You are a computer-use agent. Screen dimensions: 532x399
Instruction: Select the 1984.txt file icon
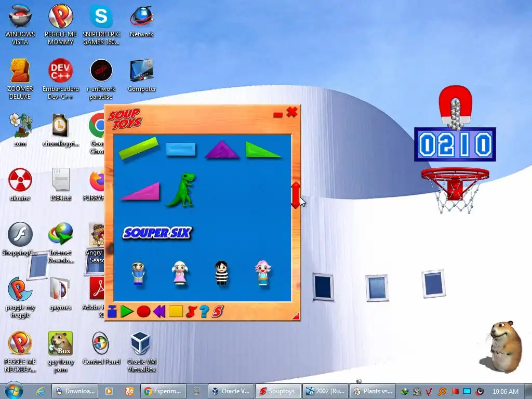click(x=60, y=184)
